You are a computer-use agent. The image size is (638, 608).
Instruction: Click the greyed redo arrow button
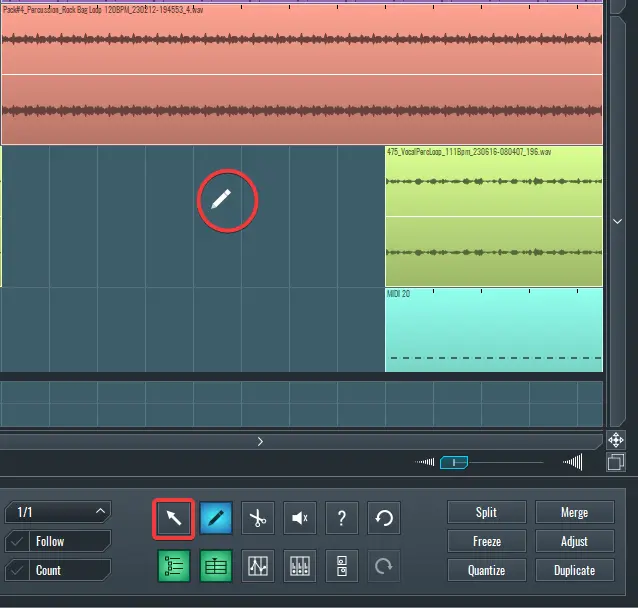(x=384, y=566)
